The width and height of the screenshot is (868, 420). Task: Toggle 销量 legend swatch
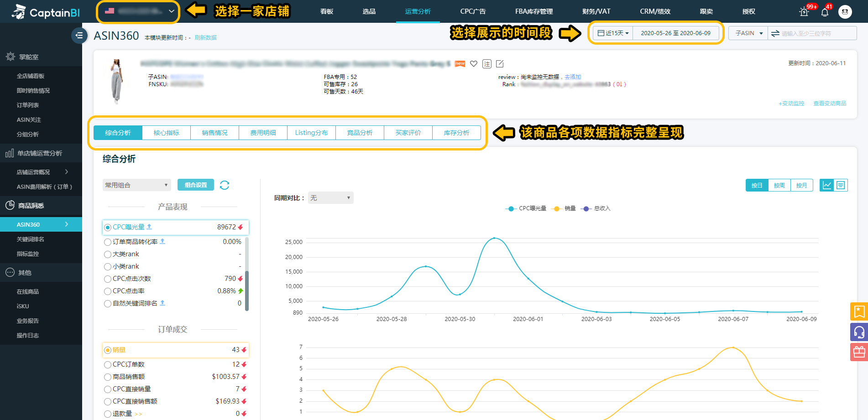556,208
